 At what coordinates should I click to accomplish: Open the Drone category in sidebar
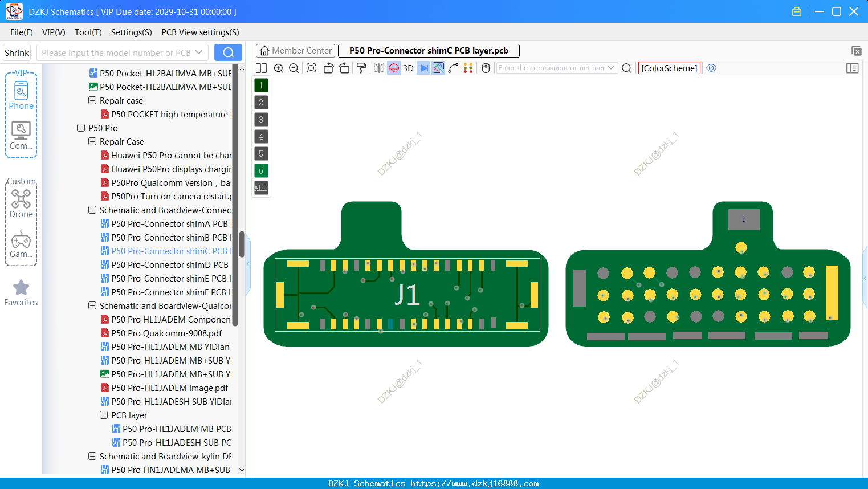[21, 203]
